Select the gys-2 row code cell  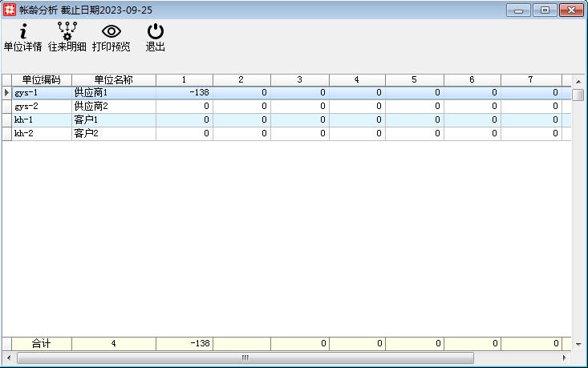coord(42,107)
